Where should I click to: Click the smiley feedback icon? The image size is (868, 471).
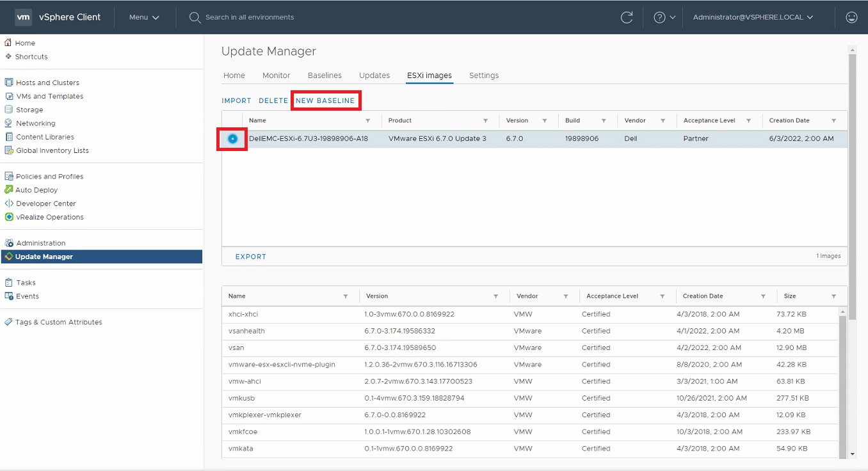pyautogui.click(x=851, y=17)
